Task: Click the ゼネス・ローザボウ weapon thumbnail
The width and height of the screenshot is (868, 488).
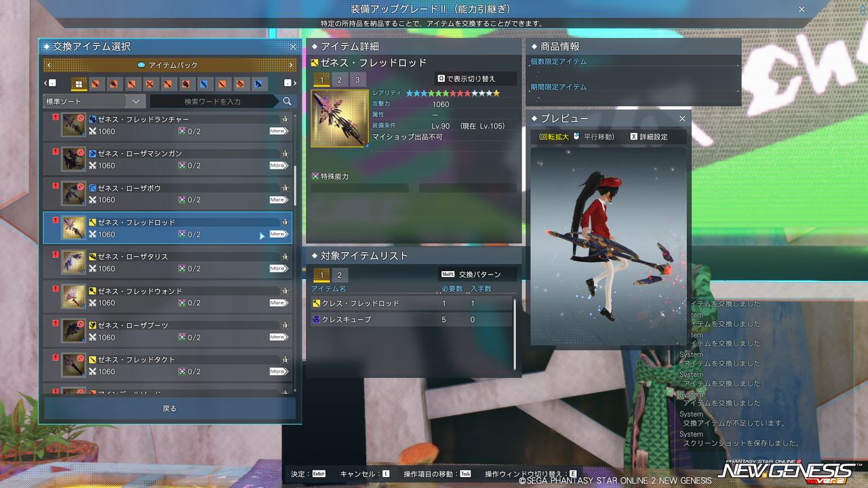Action: pyautogui.click(x=73, y=194)
